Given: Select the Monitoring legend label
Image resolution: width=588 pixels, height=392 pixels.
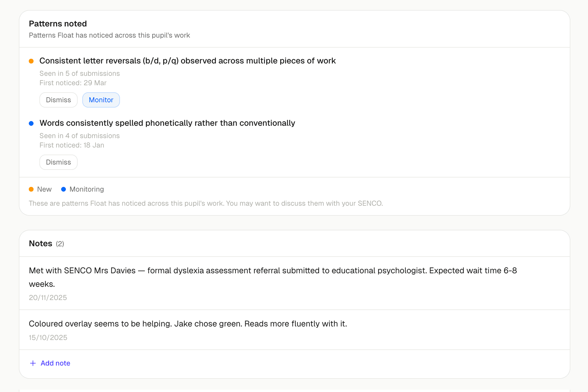Looking at the screenshot, I should point(87,189).
